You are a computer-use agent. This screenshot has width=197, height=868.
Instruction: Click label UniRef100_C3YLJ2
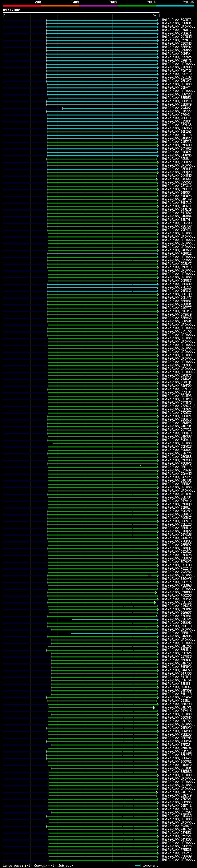pos(176,389)
